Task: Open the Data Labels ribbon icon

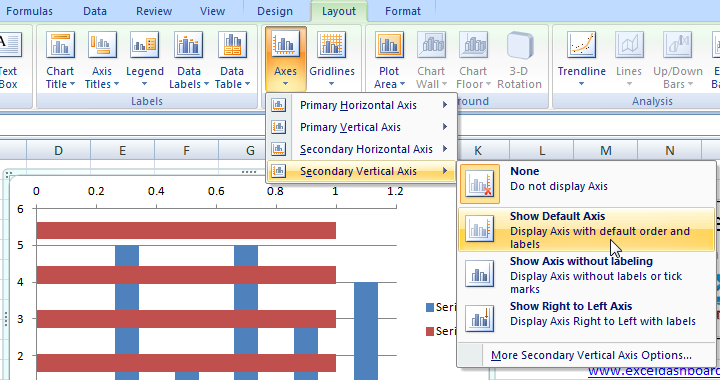Action: click(189, 60)
